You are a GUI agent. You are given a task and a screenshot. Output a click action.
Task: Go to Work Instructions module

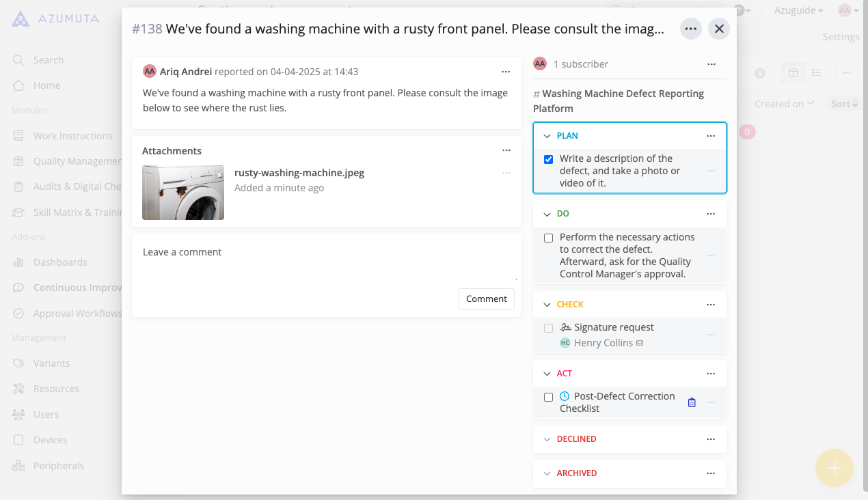pos(72,136)
